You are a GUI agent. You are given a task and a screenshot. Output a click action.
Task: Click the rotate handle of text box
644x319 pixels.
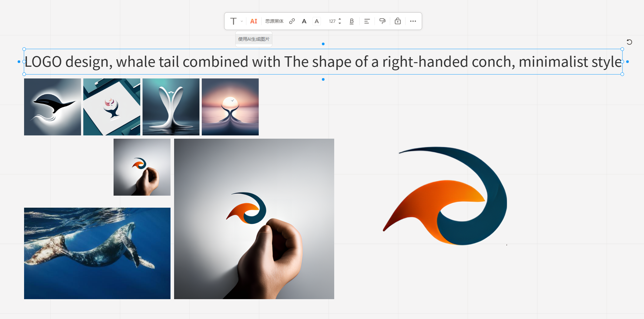[x=629, y=42]
